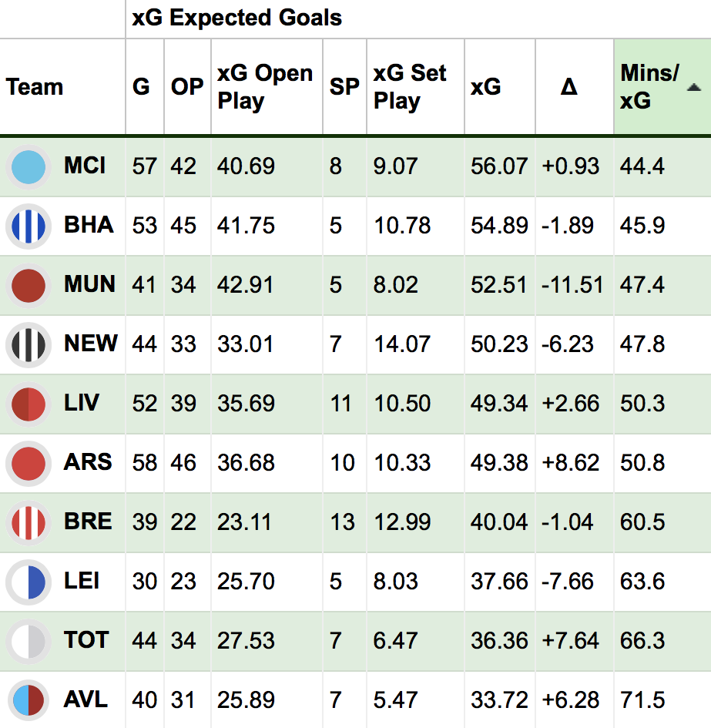Toggle sort arrow on Mins/xG column
The image size is (711, 728).
tap(694, 87)
